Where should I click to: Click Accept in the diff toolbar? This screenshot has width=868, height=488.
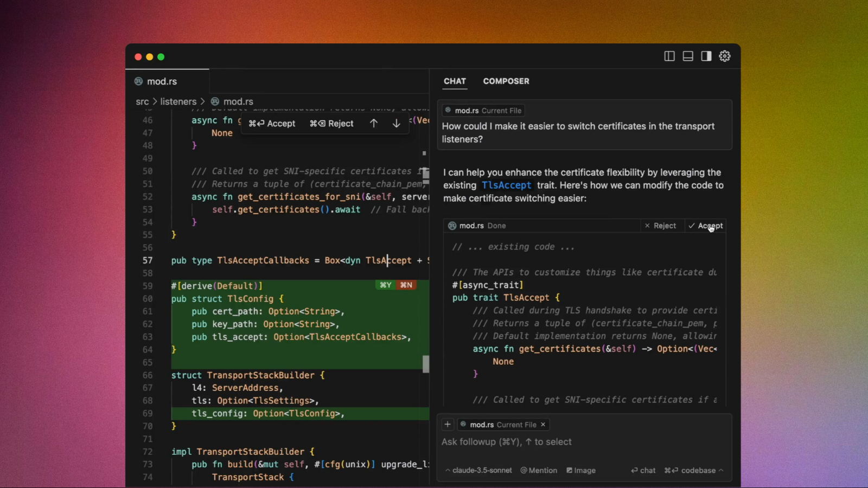(272, 124)
